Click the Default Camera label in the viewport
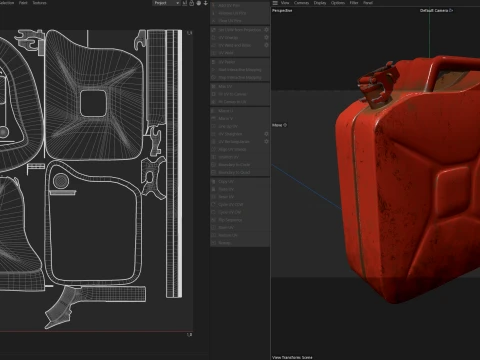 (x=436, y=11)
